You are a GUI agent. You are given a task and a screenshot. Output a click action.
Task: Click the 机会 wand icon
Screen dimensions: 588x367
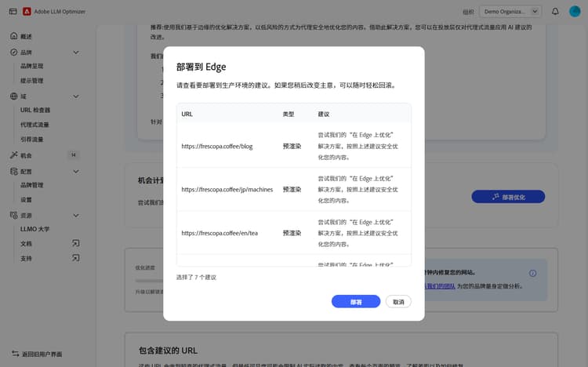coord(14,155)
